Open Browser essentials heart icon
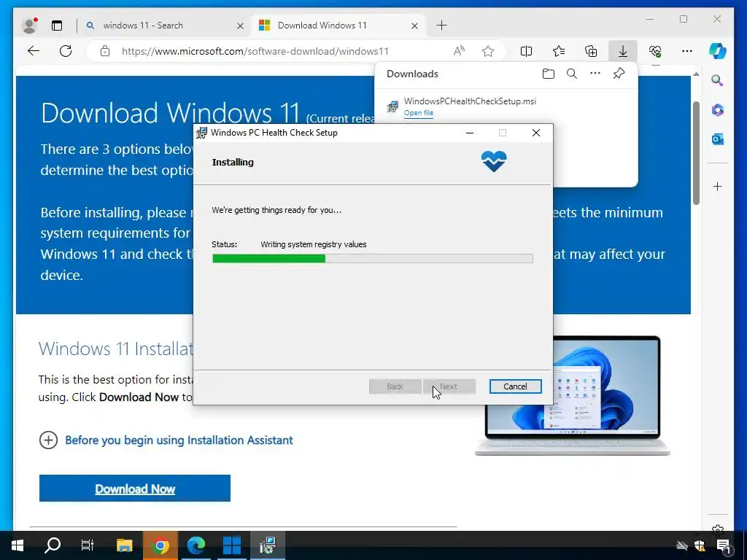Viewport: 747px width, 560px height. [x=655, y=51]
